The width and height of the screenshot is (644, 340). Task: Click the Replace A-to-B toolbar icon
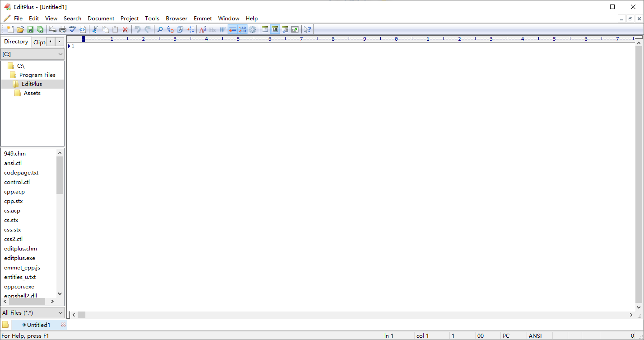(x=170, y=29)
